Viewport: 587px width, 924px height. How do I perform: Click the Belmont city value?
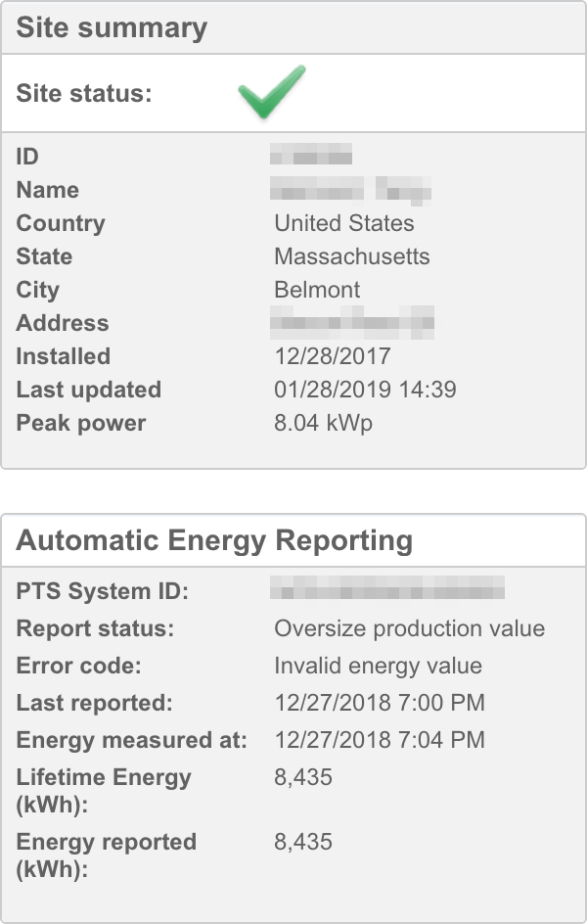(x=317, y=290)
